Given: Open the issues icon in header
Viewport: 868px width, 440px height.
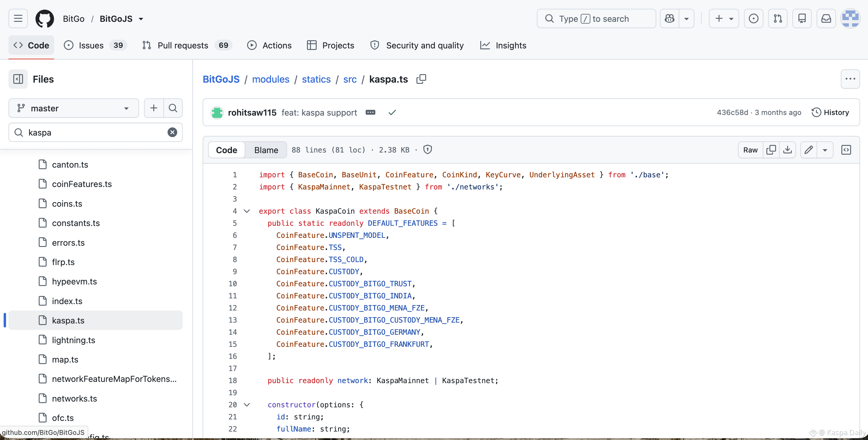Looking at the screenshot, I should coord(753,18).
